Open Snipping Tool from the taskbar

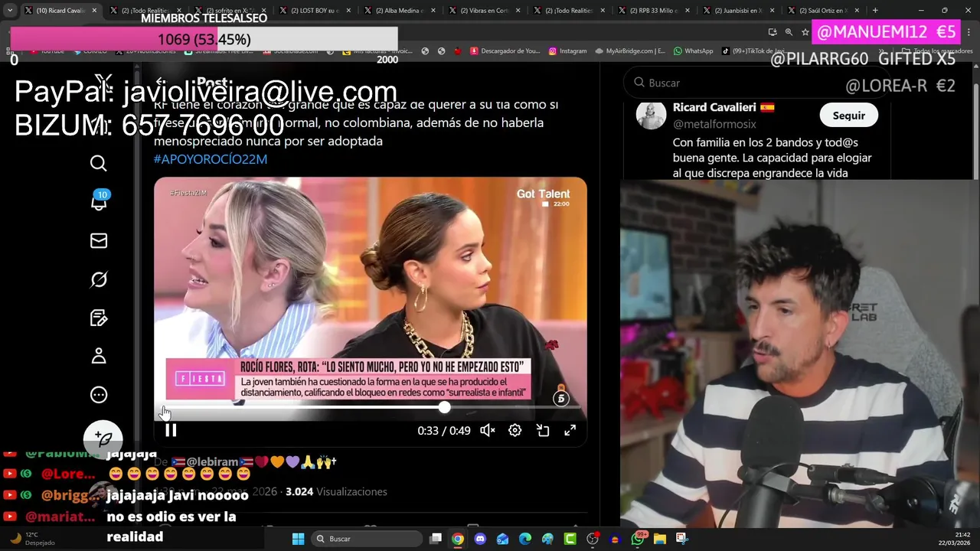click(682, 539)
